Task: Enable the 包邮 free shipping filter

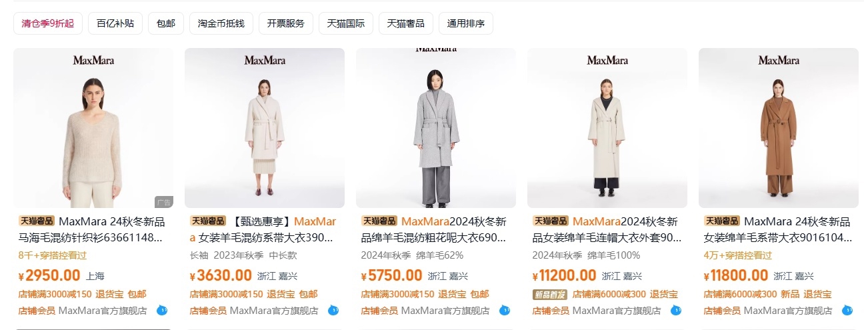Action: 166,23
